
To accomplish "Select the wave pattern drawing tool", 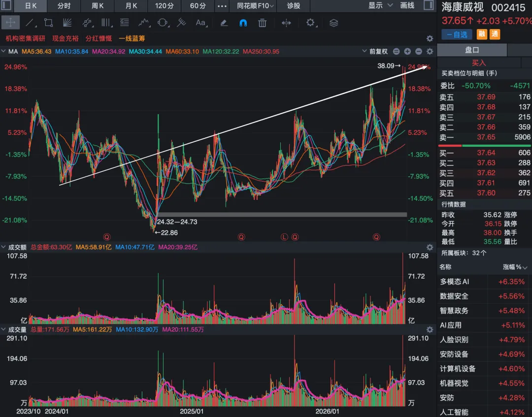I will (x=144, y=23).
